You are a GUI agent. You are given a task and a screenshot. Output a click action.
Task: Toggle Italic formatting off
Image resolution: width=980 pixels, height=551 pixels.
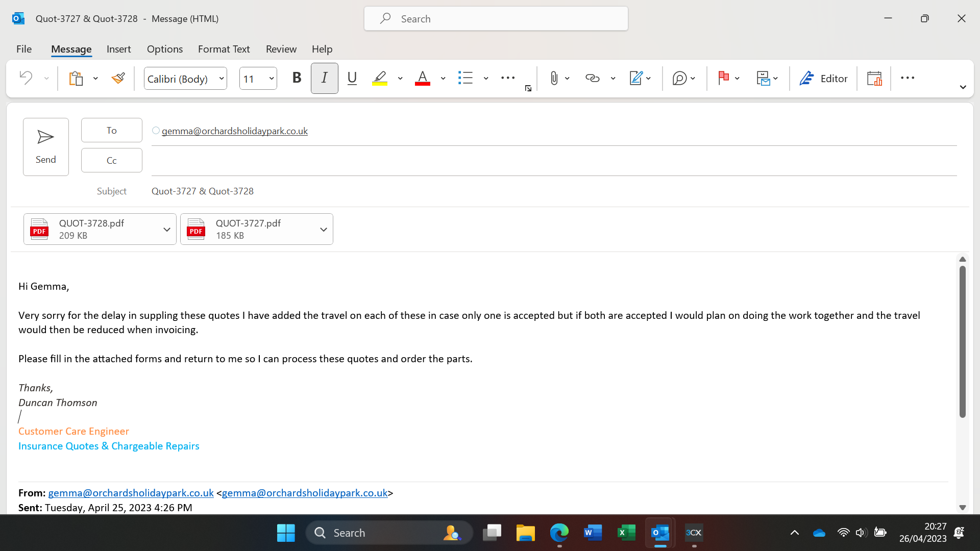[x=324, y=78]
